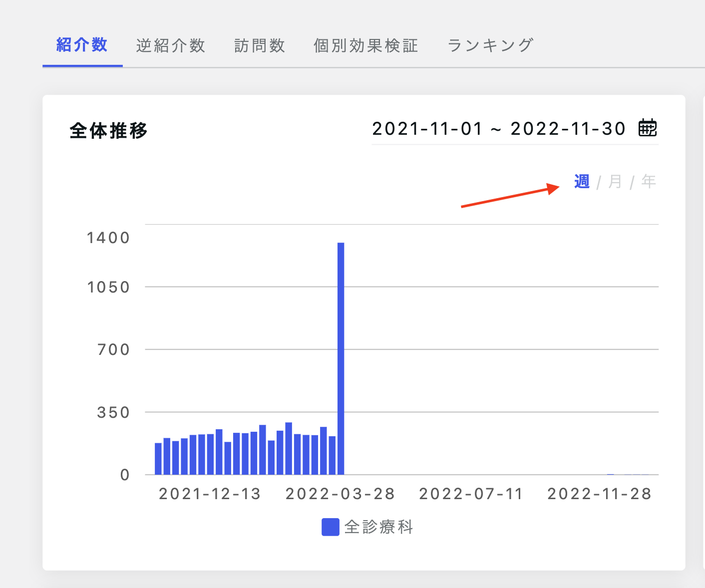This screenshot has width=705, height=588.
Task: Click the tallest bar in the chart
Action: click(341, 358)
